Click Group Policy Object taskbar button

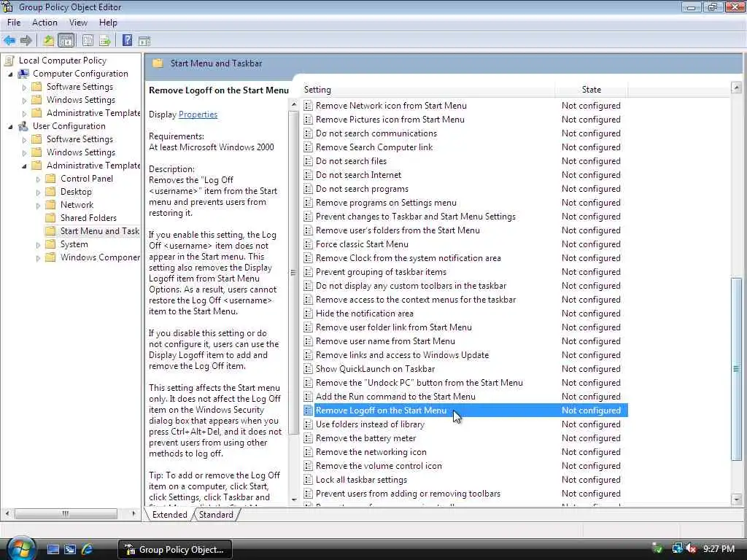point(175,550)
